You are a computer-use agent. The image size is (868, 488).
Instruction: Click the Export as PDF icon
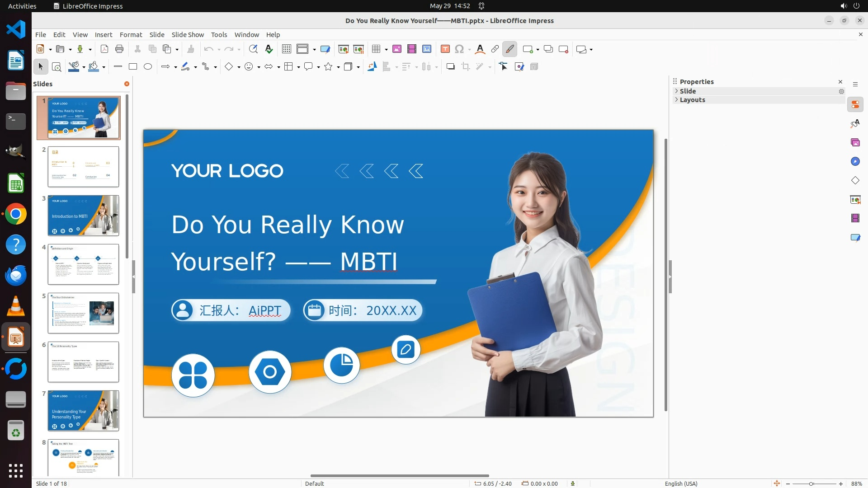104,49
